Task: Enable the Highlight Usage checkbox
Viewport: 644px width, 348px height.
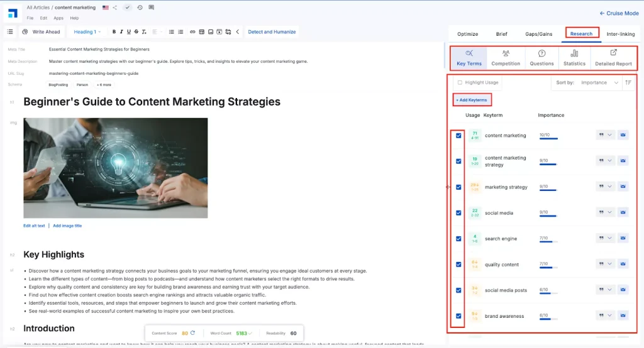Action: 460,82
